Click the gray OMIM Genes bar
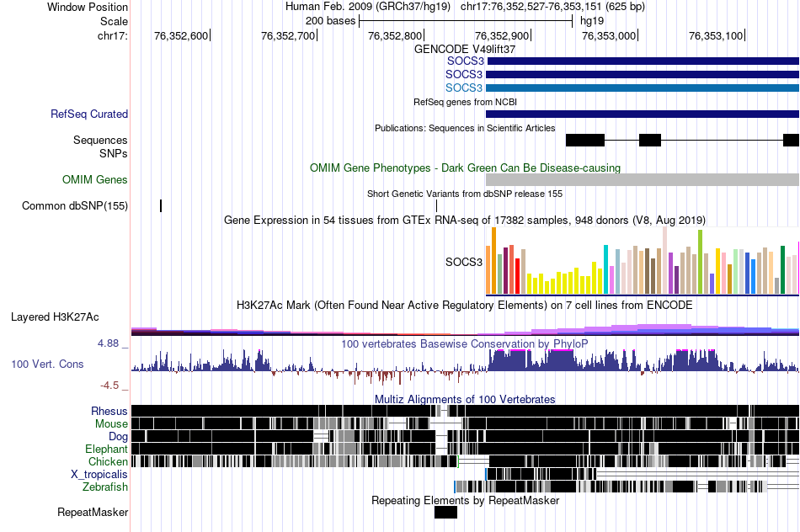 pos(643,179)
